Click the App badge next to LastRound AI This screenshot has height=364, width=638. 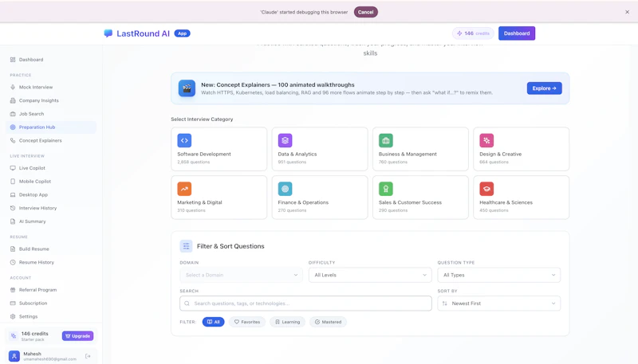point(183,33)
